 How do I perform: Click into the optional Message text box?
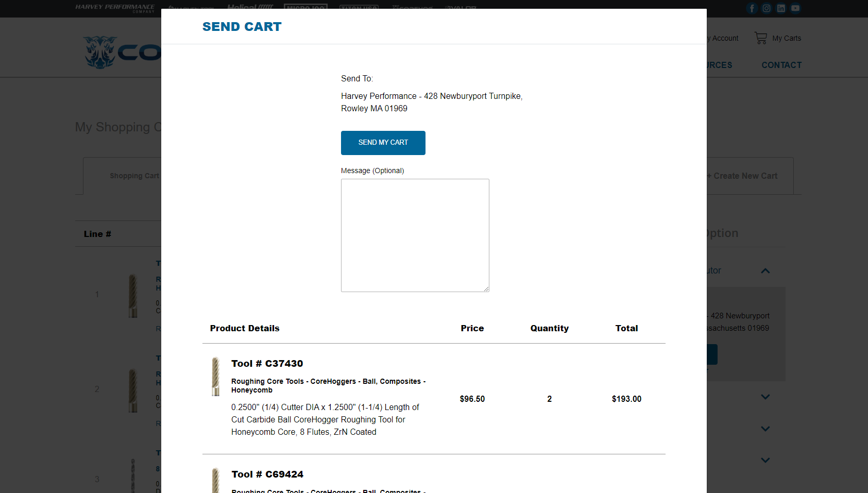pos(415,235)
